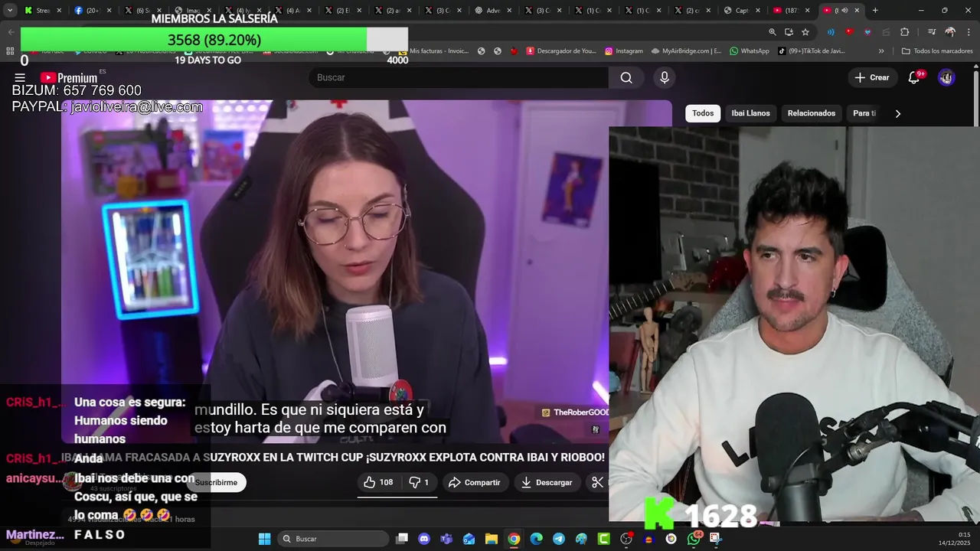The height and width of the screenshot is (551, 980).
Task: Click the Windows taskbar Buscar search box
Action: (333, 539)
